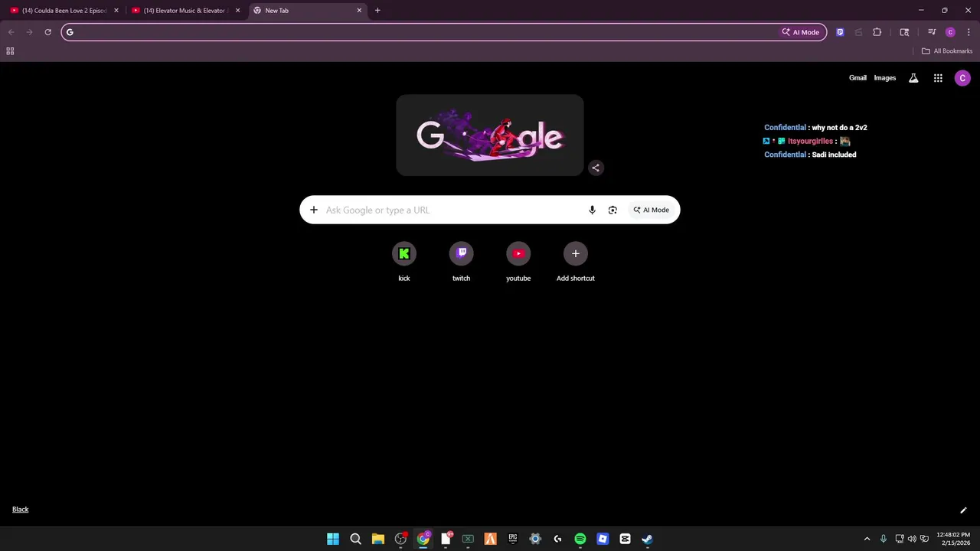Viewport: 980px width, 551px height.
Task: Close the Elevator Music tab
Action: (237, 11)
